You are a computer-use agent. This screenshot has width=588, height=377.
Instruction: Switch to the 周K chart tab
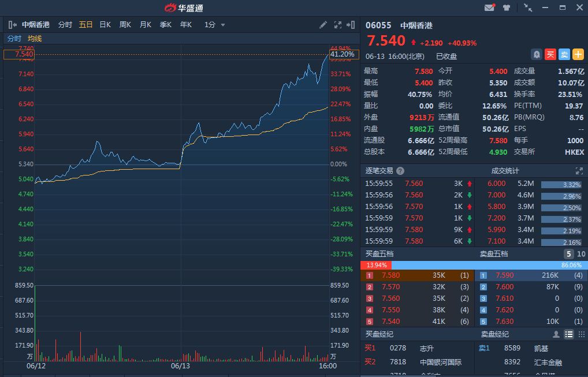pyautogui.click(x=125, y=25)
